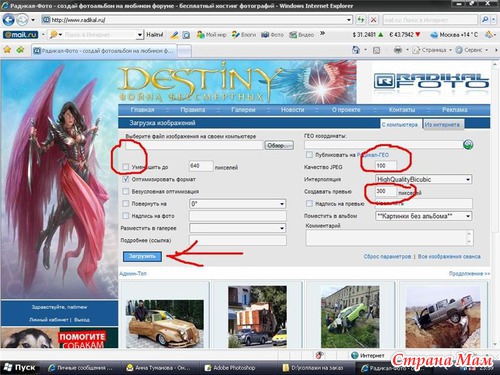Switch to Из интернета tab
The height and width of the screenshot is (375, 500).
(442, 125)
